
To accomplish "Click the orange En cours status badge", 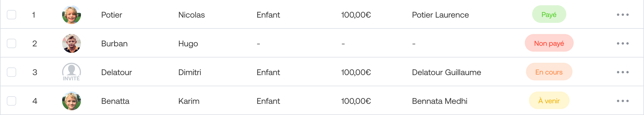I will click(x=549, y=72).
